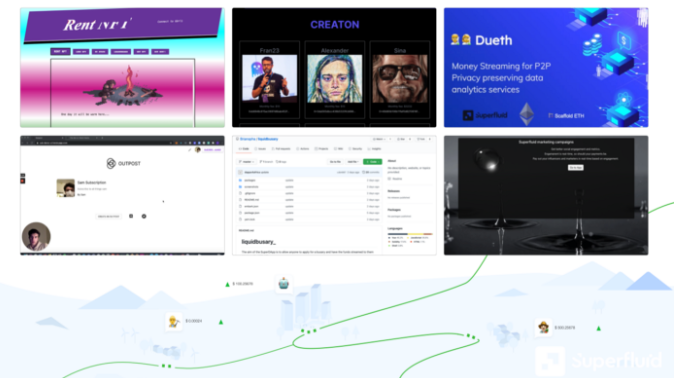Open the Insights tab in GitHub
675x378 pixels.
pos(375,149)
